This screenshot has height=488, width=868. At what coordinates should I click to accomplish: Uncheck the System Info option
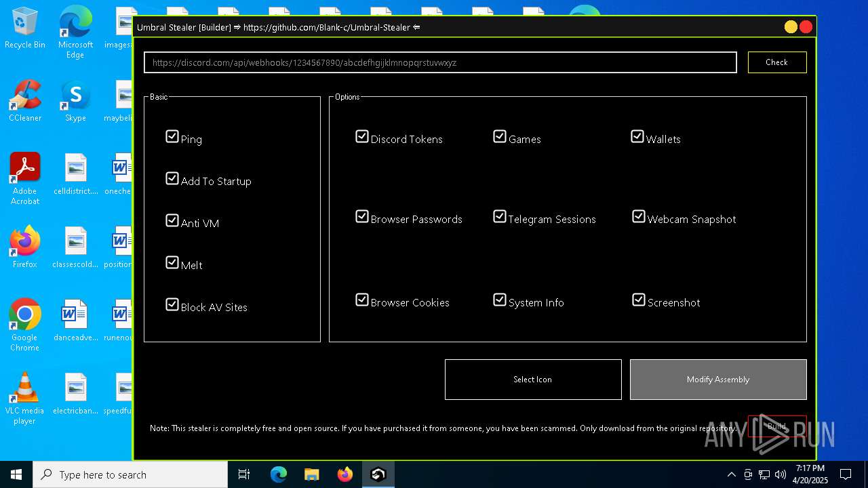500,300
